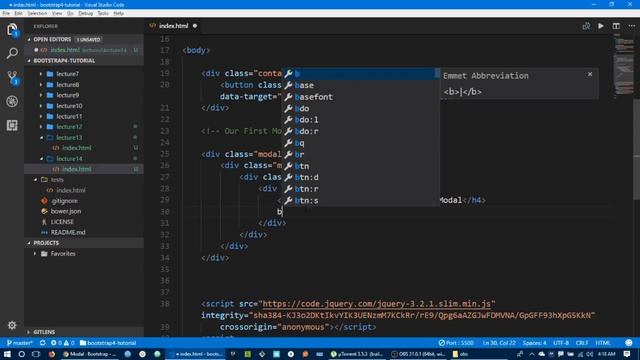Image resolution: width=640 pixels, height=360 pixels.
Task: Expand the lecture9 folder
Action: [x=41, y=95]
